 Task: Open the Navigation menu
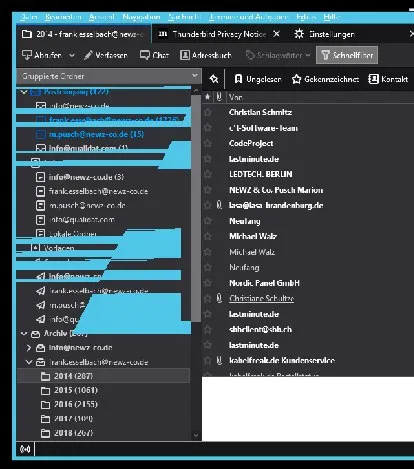[141, 17]
